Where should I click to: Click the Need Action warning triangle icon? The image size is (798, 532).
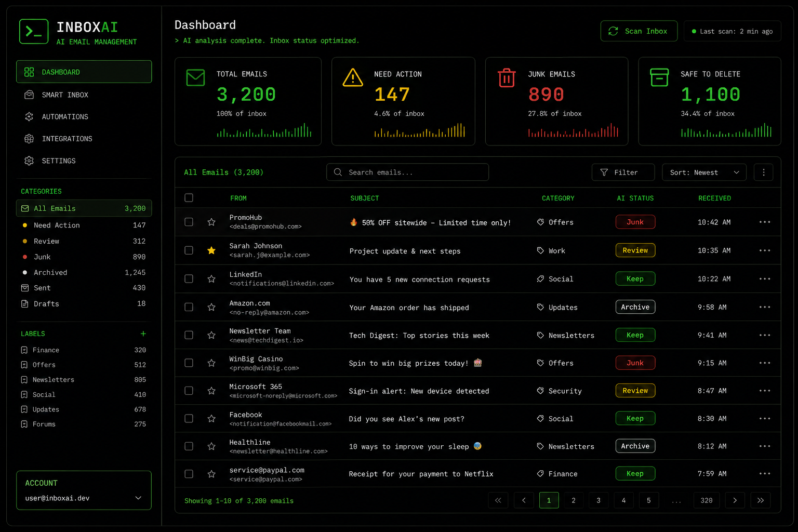pos(353,77)
